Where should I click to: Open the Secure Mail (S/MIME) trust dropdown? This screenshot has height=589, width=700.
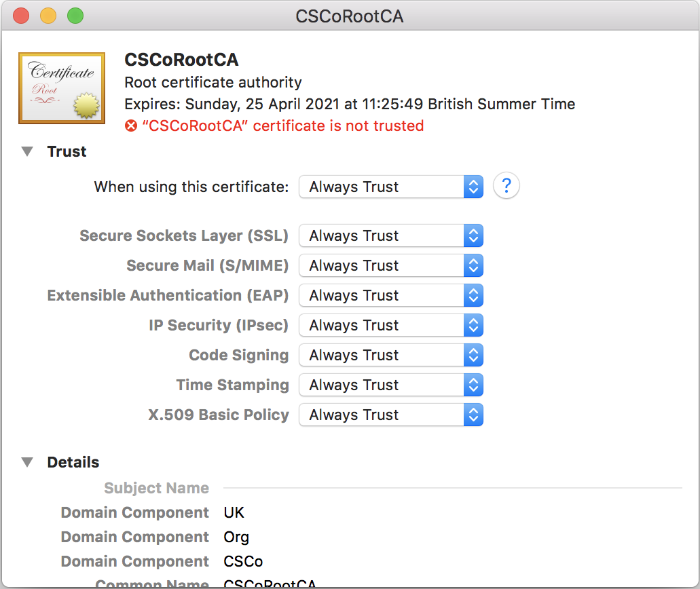(390, 265)
